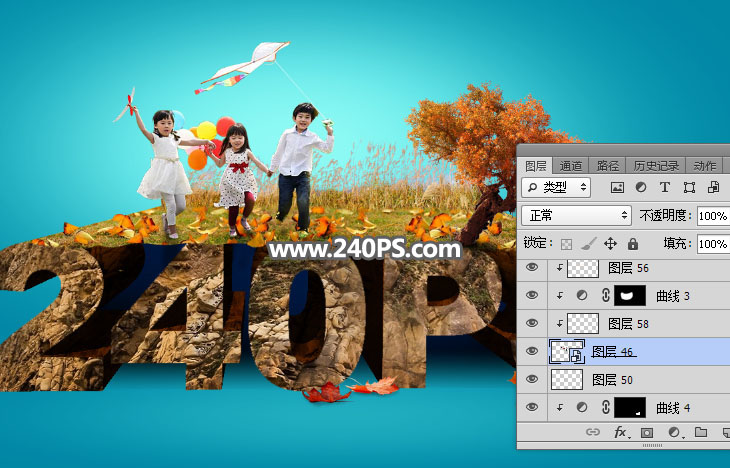
Task: Select 图层 50 thumbnail
Action: [567, 380]
